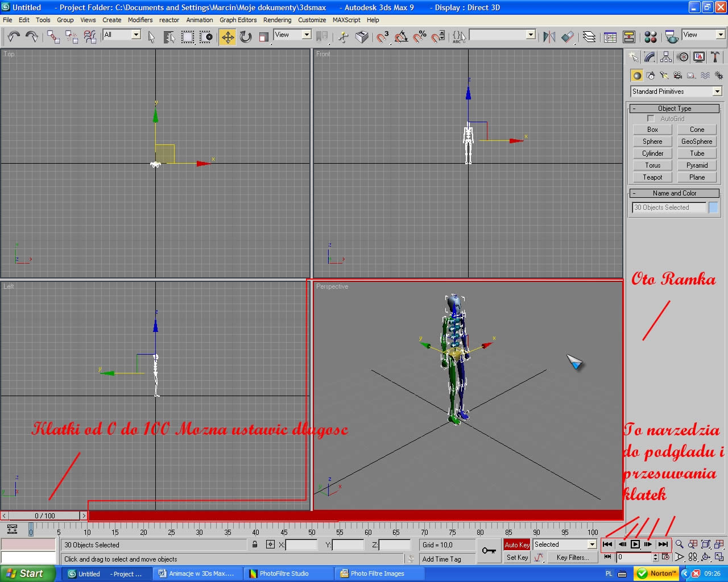Click the Quick Render teapot icon
This screenshot has width=728, height=582.
pyautogui.click(x=672, y=38)
